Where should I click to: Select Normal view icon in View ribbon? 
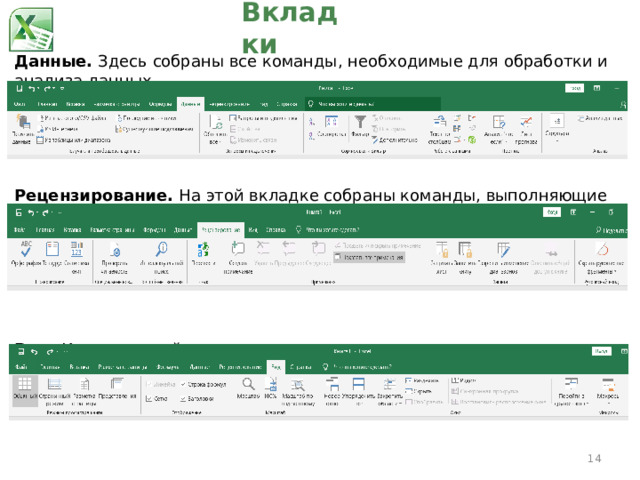(x=24, y=384)
